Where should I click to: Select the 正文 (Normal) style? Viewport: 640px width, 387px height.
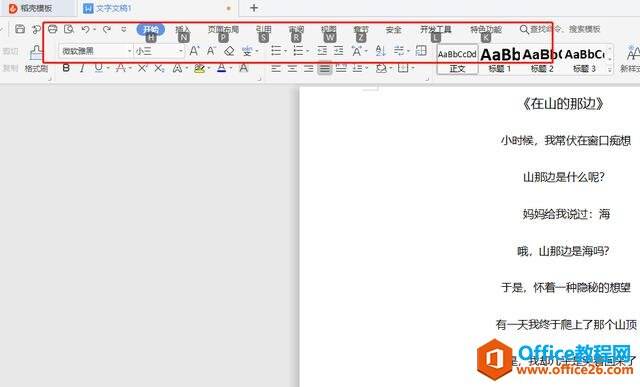pos(457,59)
